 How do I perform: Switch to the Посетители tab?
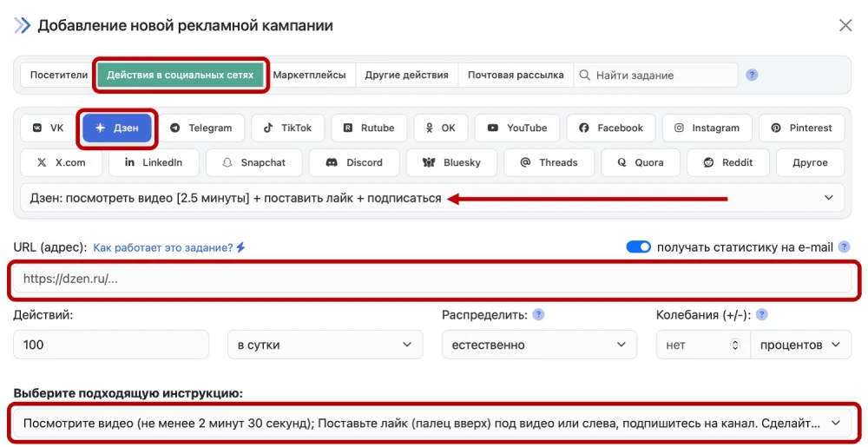(59, 75)
